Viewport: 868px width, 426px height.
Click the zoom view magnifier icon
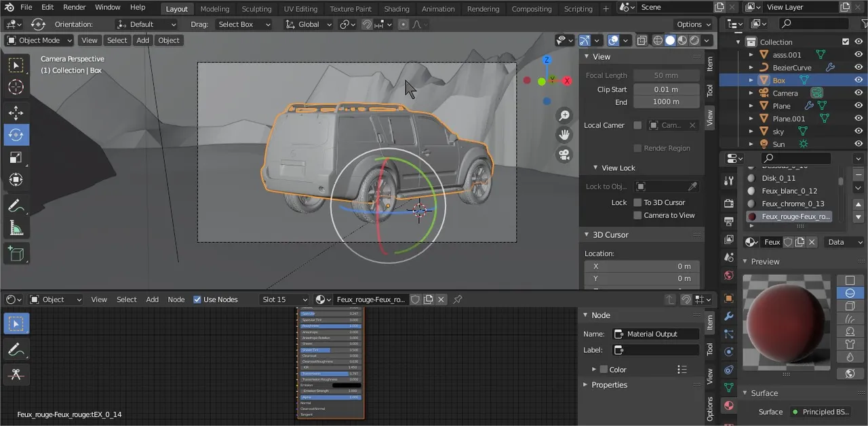(564, 115)
